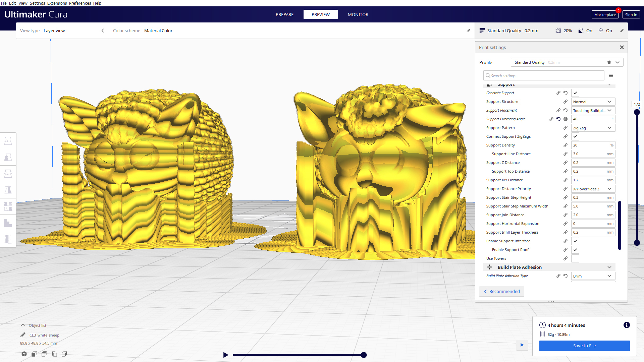Select the Mirror tool in the left toolbar
The height and width of the screenshot is (362, 644).
point(8,190)
